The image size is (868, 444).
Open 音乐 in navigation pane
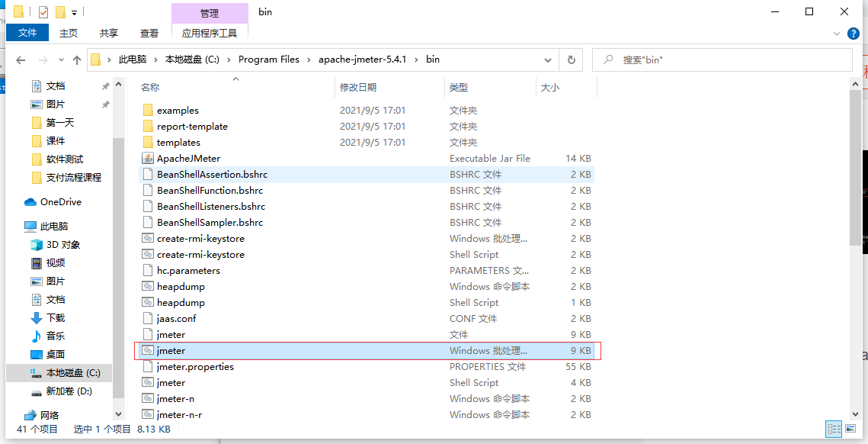(56, 336)
